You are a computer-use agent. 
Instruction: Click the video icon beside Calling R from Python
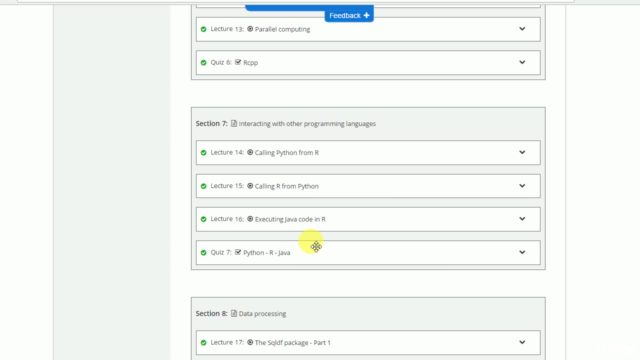tap(250, 186)
